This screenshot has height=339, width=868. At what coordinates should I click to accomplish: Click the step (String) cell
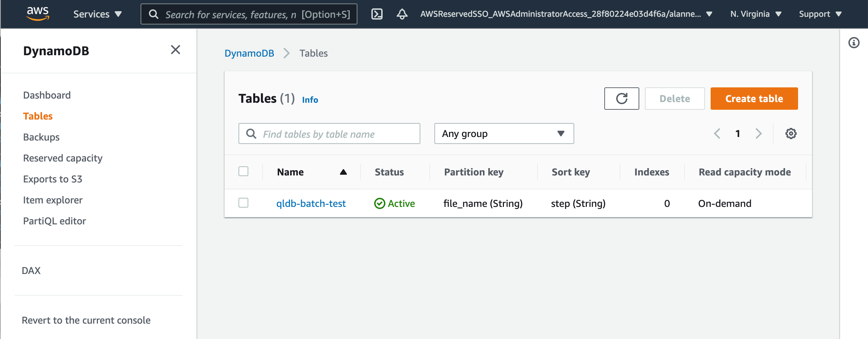click(578, 203)
